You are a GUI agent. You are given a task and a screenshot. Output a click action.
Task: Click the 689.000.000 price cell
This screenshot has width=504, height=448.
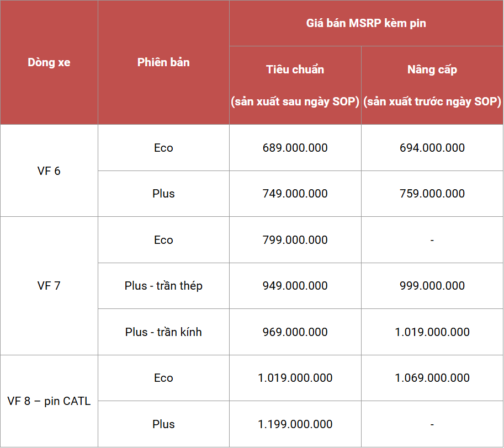[x=295, y=148]
